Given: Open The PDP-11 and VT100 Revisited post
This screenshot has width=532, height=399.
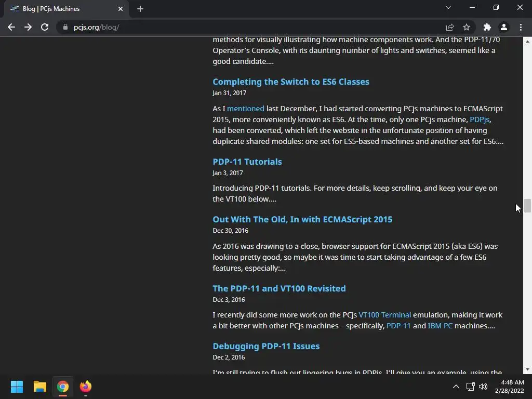Looking at the screenshot, I should [279, 288].
